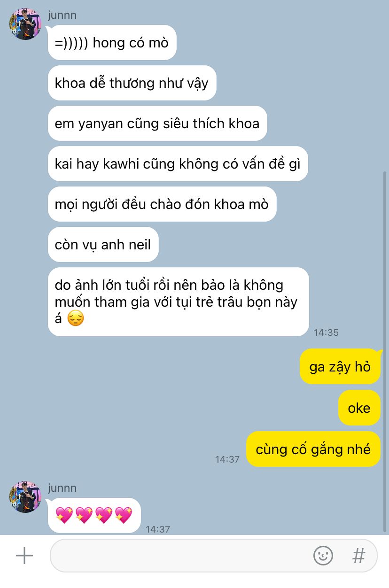
Task: Select the long 'do ảnh lớn tuổi' message
Action: [178, 302]
